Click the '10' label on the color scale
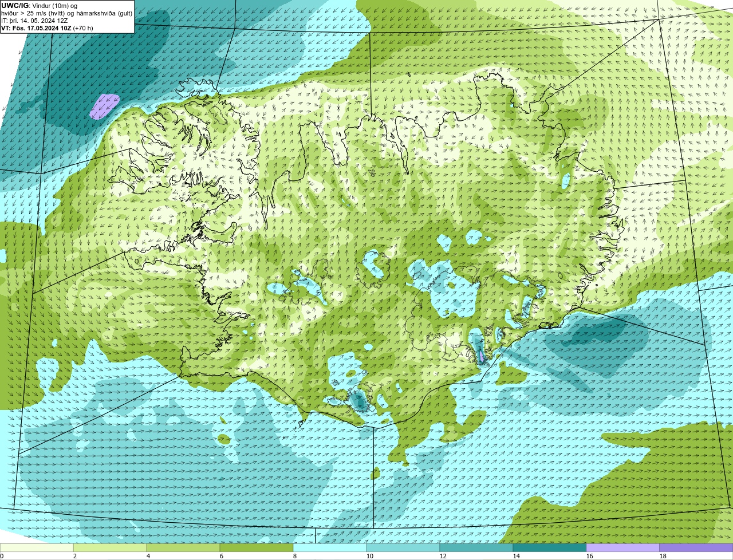 (370, 556)
